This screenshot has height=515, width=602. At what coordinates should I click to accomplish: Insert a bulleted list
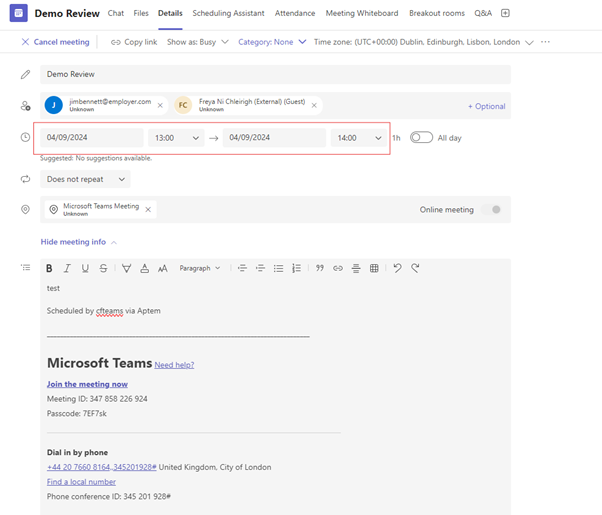(x=278, y=268)
